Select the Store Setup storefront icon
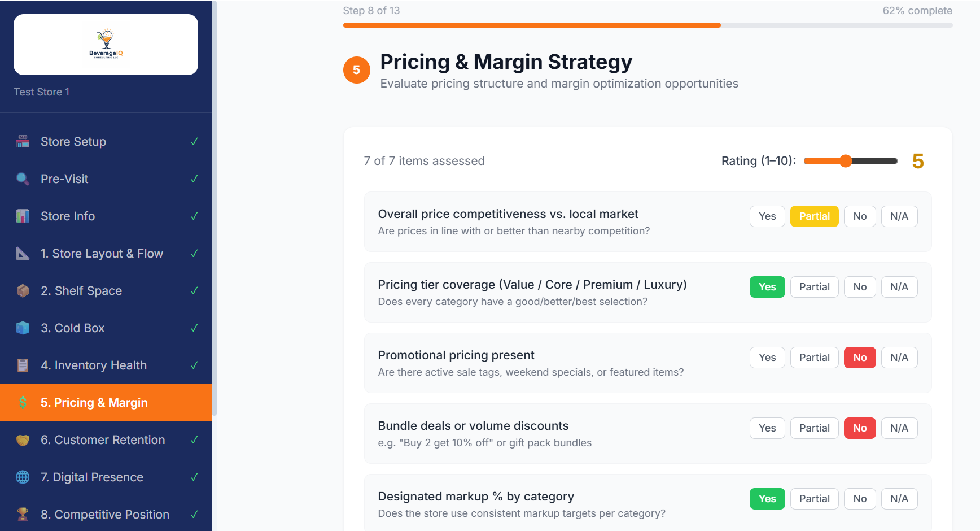This screenshot has width=980, height=531. point(23,141)
